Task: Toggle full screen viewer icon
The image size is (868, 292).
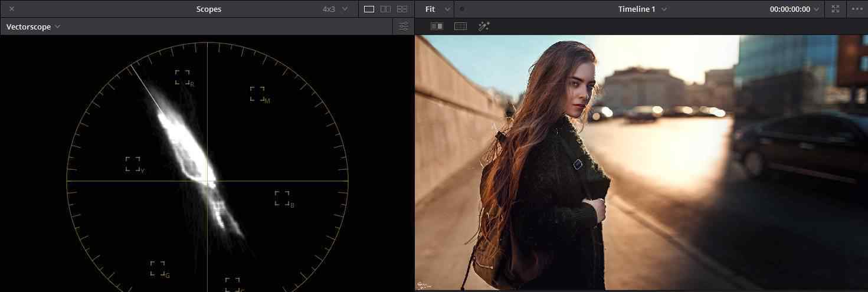Action: pos(835,9)
